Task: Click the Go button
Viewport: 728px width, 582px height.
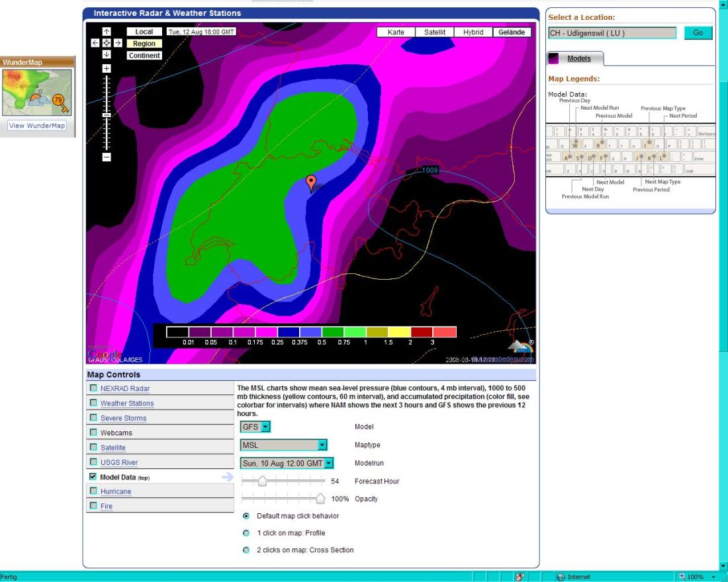Action: pyautogui.click(x=698, y=32)
